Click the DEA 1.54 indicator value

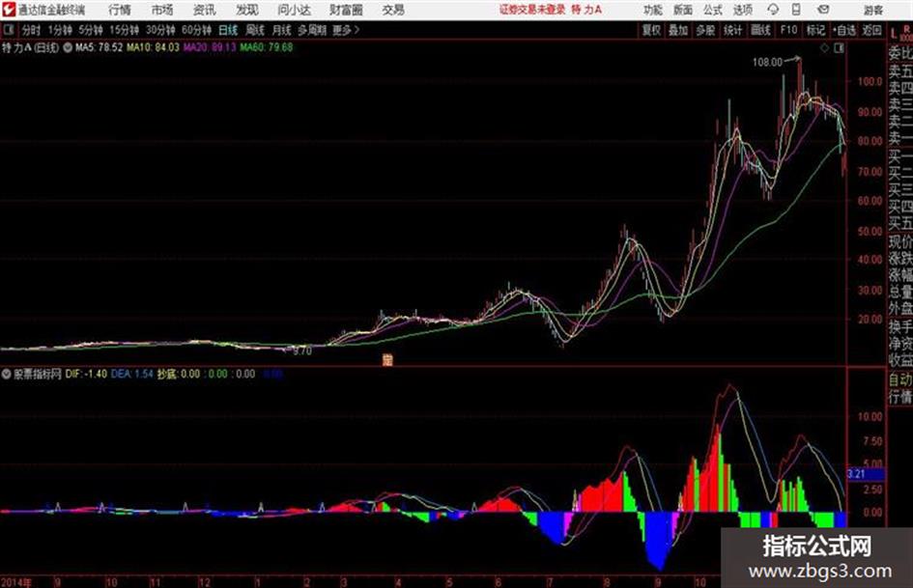click(x=132, y=374)
